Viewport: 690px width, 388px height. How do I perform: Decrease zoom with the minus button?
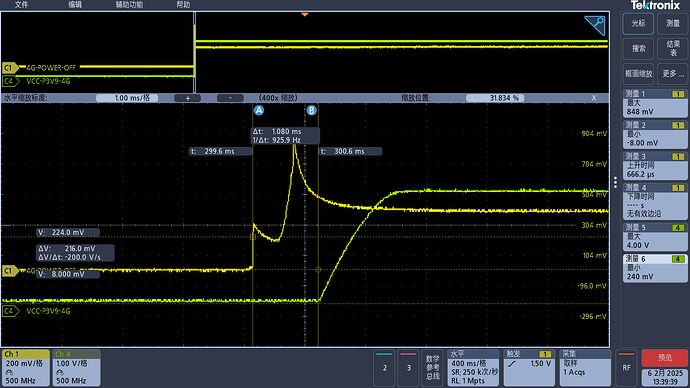pyautogui.click(x=230, y=98)
